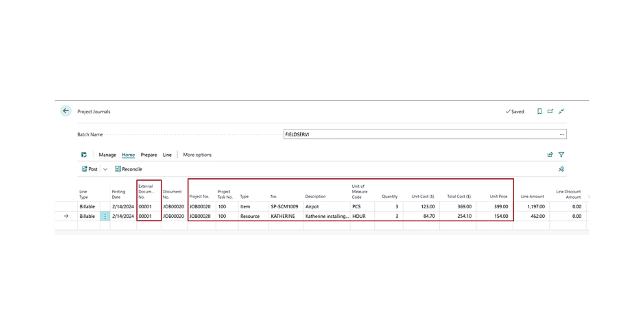Click the 154.00 unit price cell
This screenshot has height=335, width=644.
(494, 216)
